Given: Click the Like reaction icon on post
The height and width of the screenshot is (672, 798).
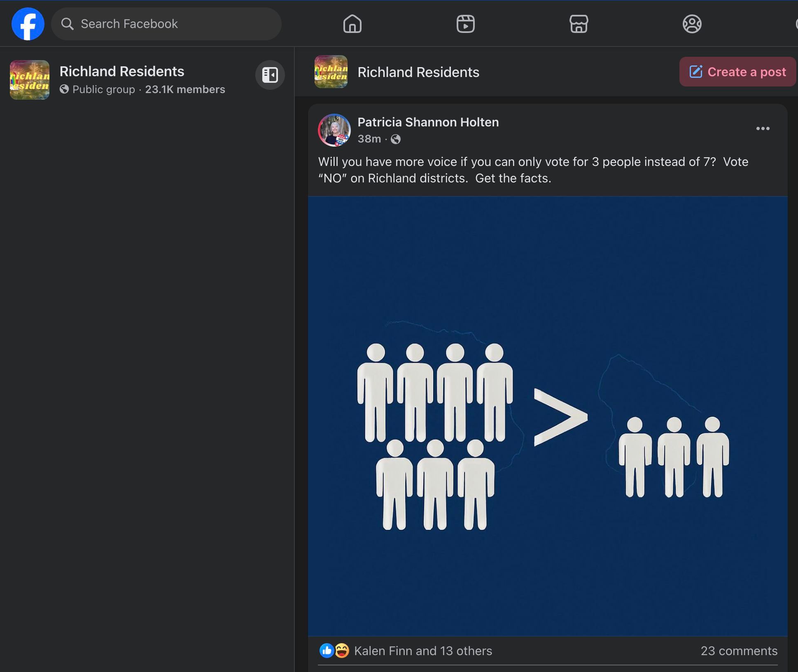Looking at the screenshot, I should click(x=327, y=651).
